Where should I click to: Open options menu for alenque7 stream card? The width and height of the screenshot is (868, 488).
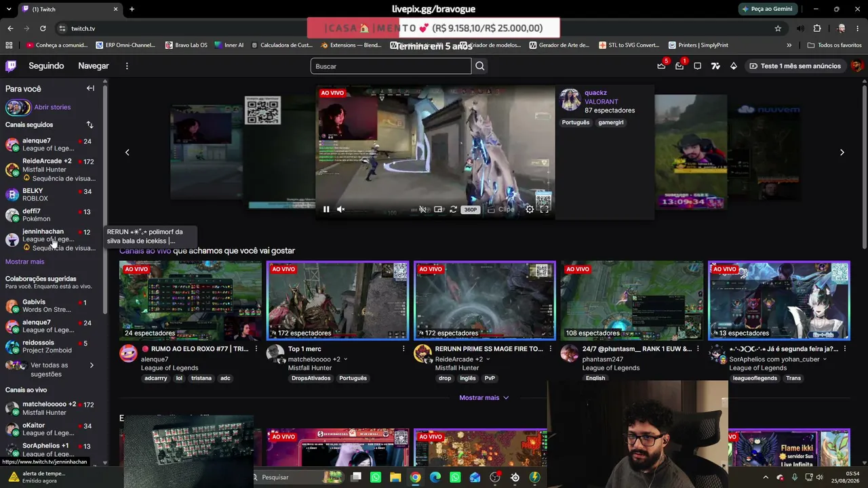256,349
